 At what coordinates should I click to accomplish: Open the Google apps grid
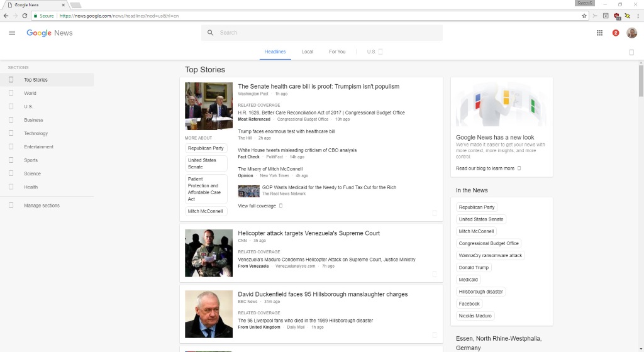click(599, 33)
